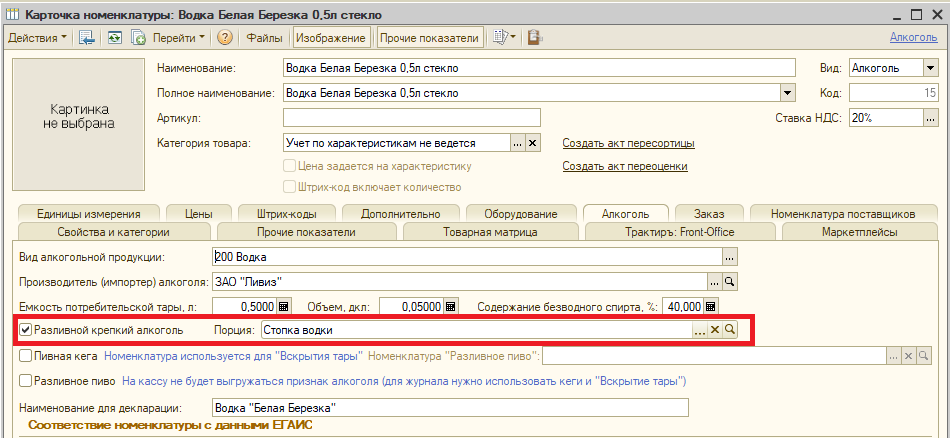Clear Категория товара with X button
Screen dimensions: 950x438
(533, 143)
